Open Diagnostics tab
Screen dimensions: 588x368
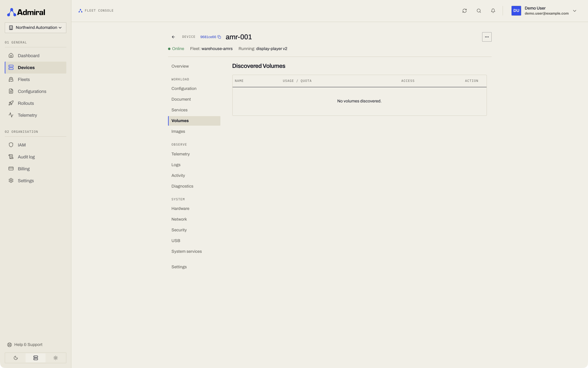click(x=194, y=186)
